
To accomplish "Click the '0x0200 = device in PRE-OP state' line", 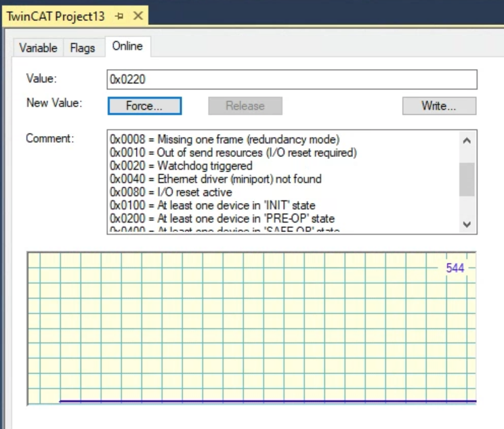I will point(222,219).
